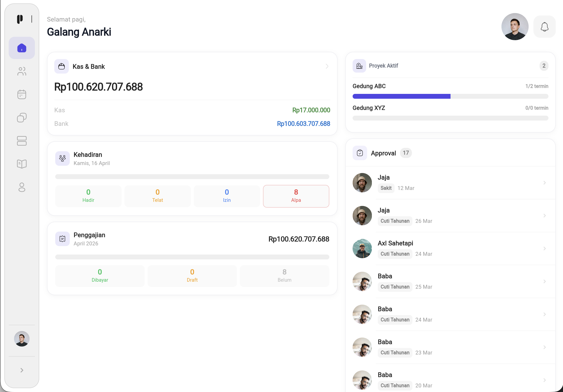Screen dimensions: 563x392
Task: Open Baba Cuti Tahunan 23 Mar row
Action: click(450, 347)
